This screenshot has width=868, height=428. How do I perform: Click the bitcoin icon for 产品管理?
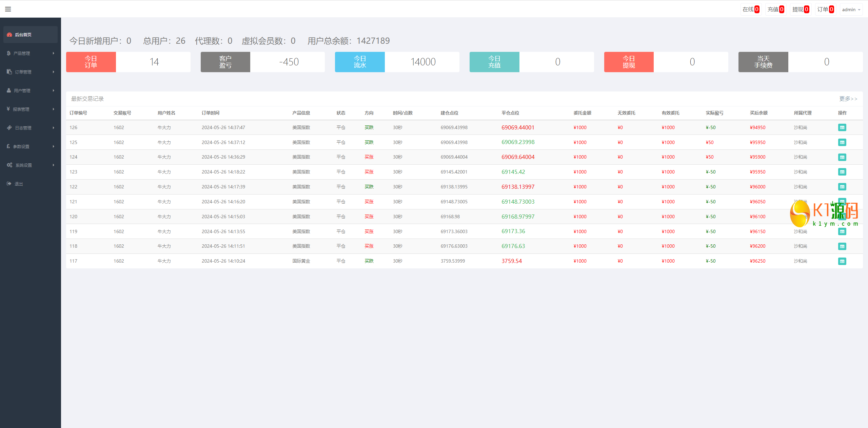click(8, 53)
